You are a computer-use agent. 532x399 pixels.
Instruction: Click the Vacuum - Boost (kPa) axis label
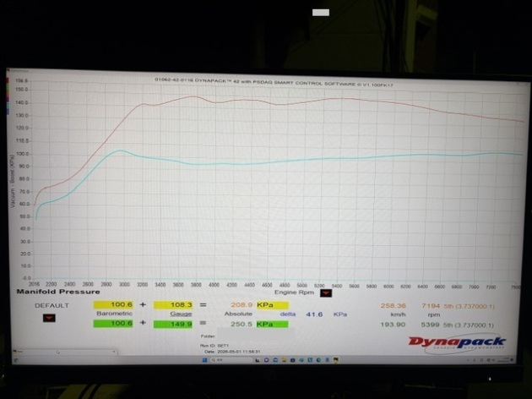(x=13, y=181)
